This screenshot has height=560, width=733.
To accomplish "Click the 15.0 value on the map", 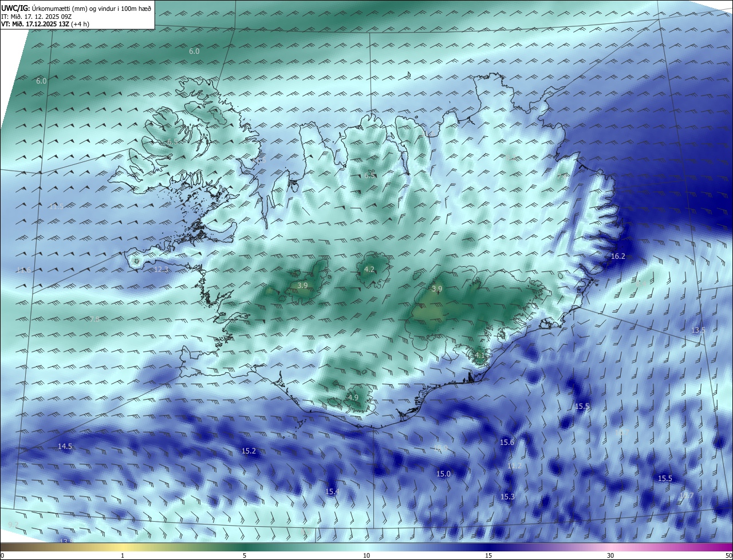I will 443,474.
